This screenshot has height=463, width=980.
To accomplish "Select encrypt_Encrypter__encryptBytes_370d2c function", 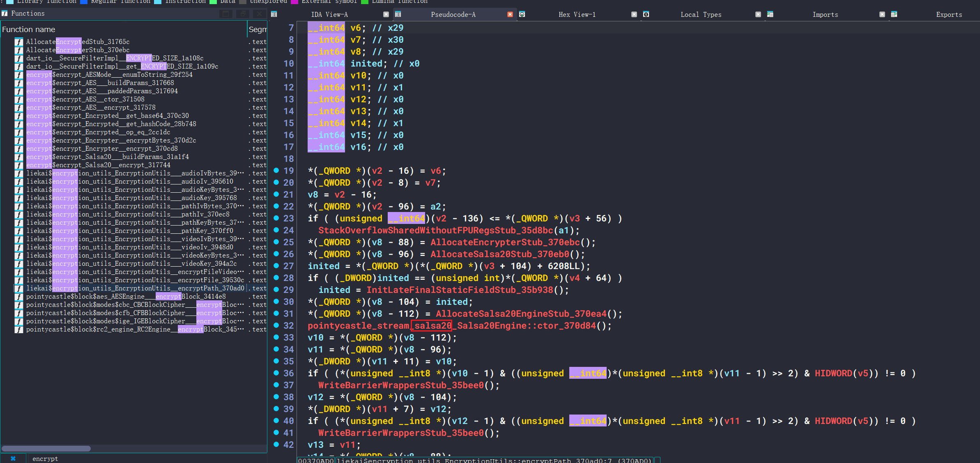I will [x=111, y=141].
